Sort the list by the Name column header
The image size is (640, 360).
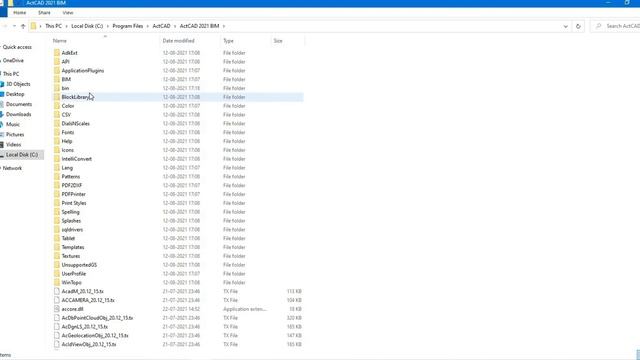click(60, 41)
